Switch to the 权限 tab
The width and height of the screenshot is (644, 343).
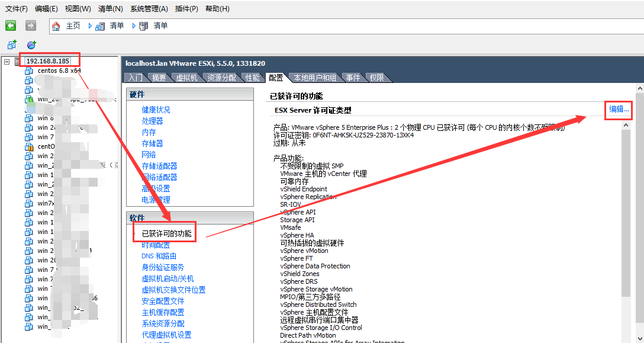point(376,78)
